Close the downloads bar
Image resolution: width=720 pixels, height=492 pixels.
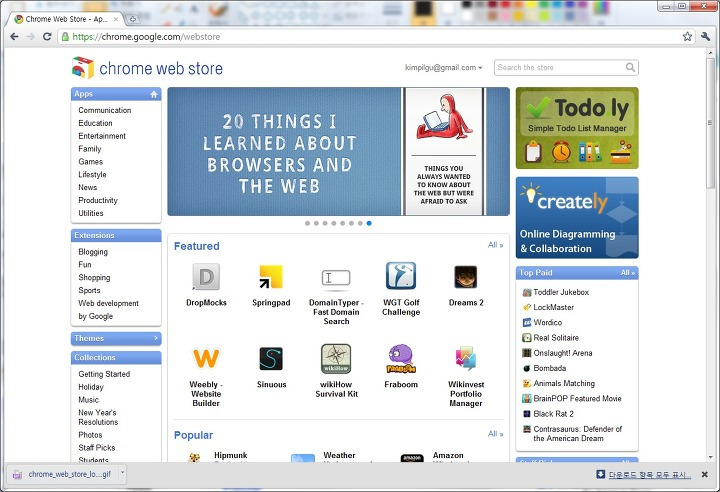(704, 475)
